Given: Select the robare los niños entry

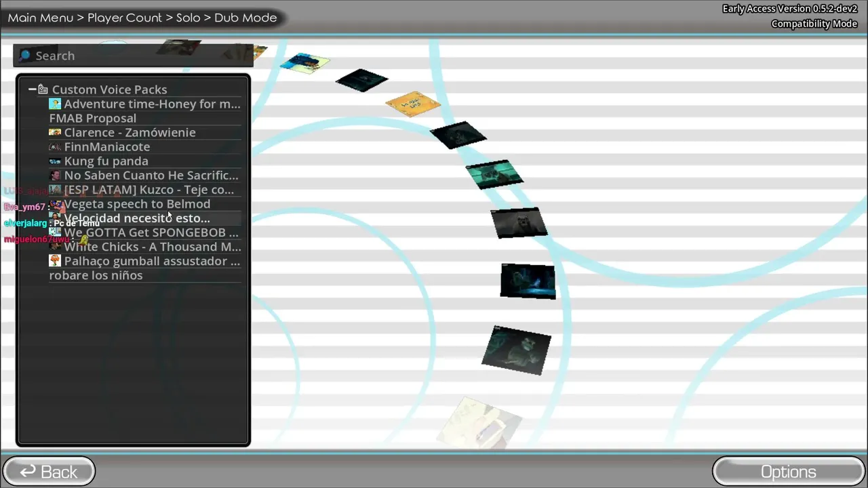Looking at the screenshot, I should pos(145,275).
